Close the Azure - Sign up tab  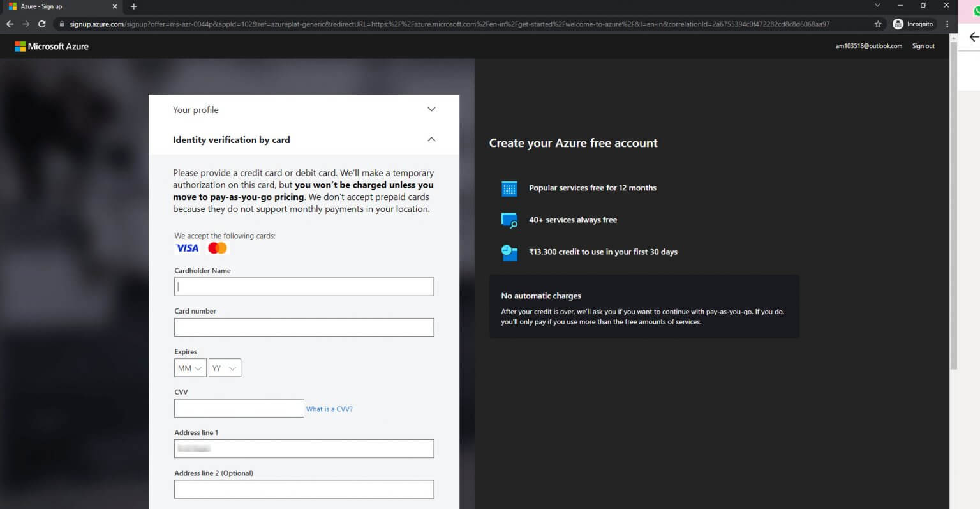[x=115, y=6]
